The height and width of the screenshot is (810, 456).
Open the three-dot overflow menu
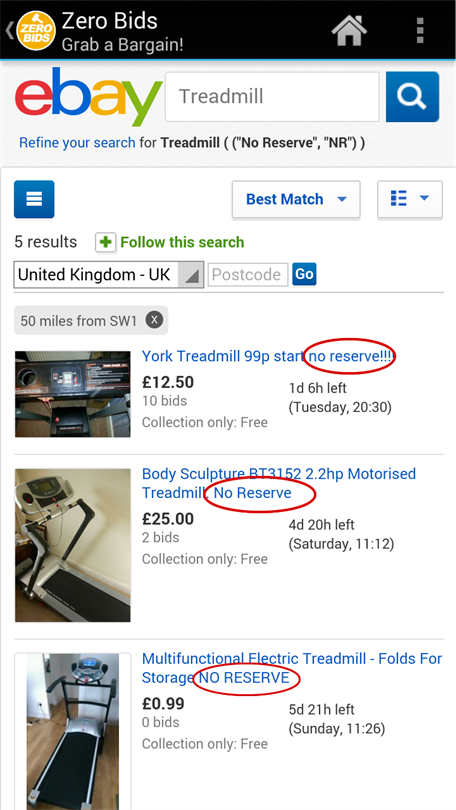(x=420, y=30)
